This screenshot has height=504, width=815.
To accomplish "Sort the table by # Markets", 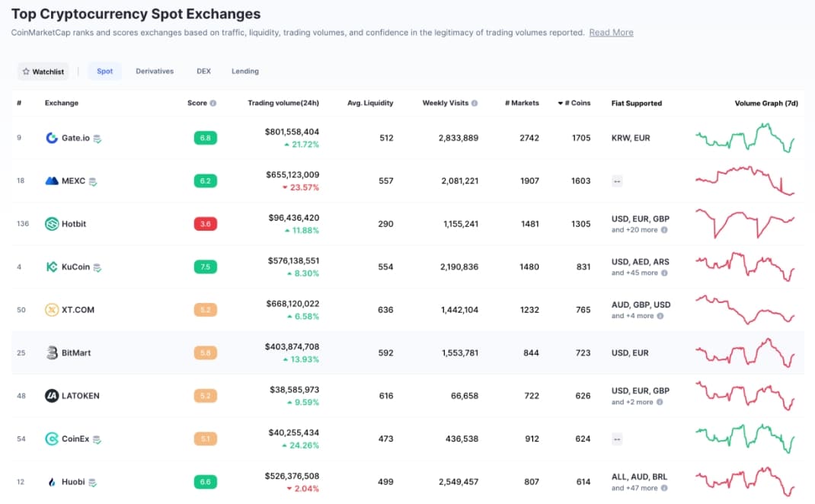I will click(x=522, y=103).
